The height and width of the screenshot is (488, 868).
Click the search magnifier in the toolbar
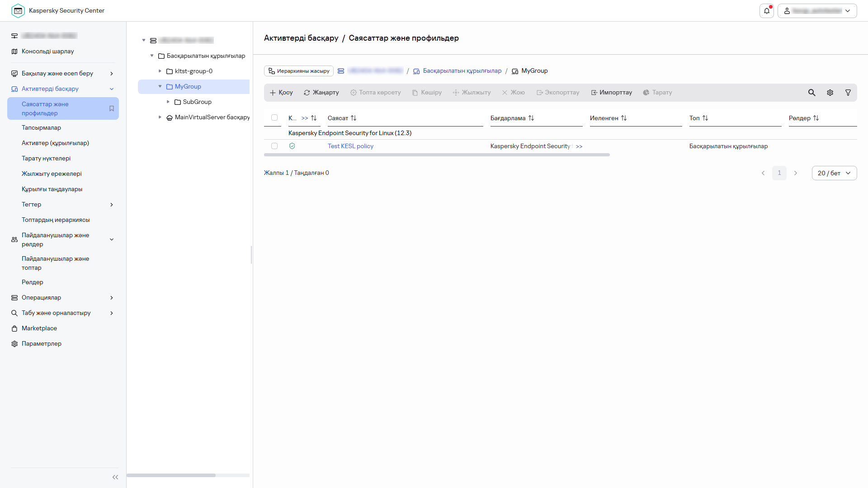(812, 93)
